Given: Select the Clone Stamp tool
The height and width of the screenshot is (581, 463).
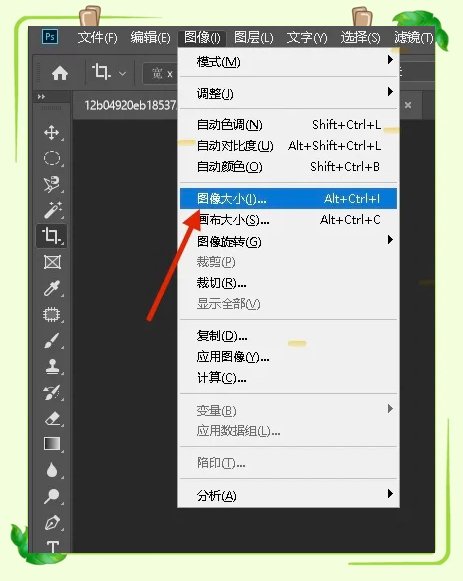Looking at the screenshot, I should coord(52,366).
